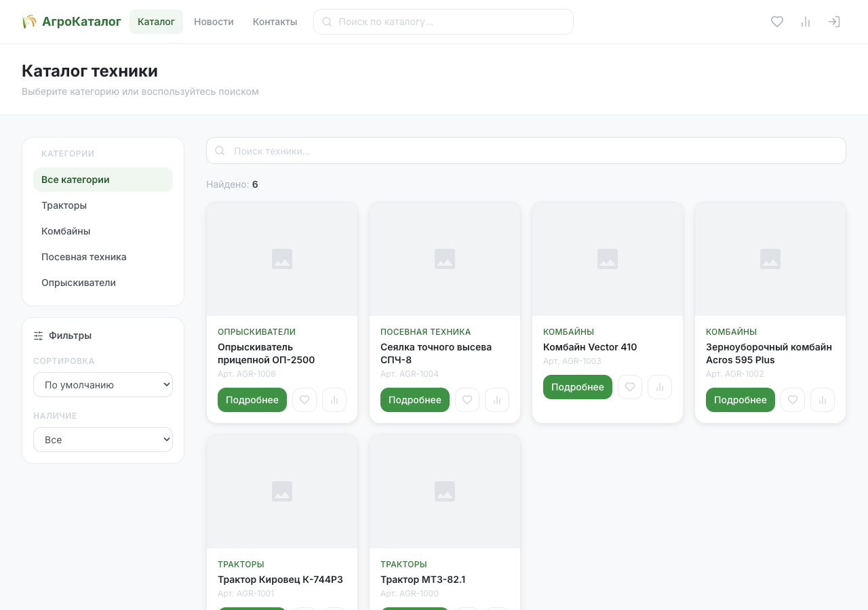Add Опрыскиватель прицепной ОП-2500 to favorites
The height and width of the screenshot is (610, 868).
304,400
